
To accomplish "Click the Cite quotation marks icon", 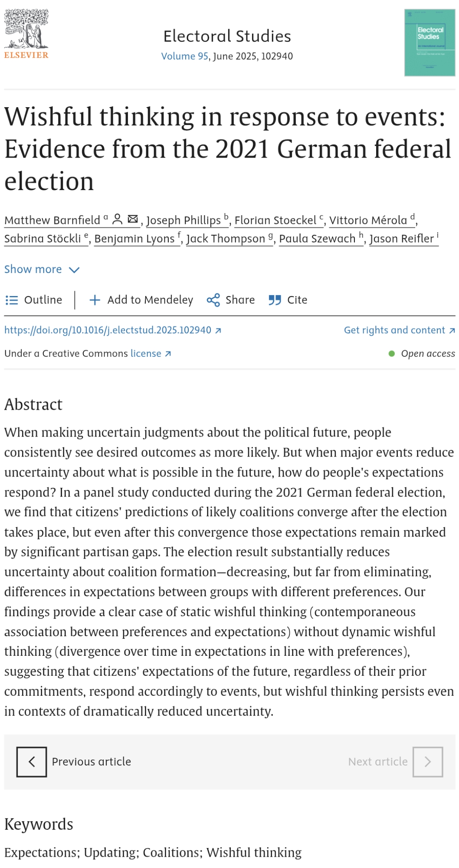I will coord(275,300).
